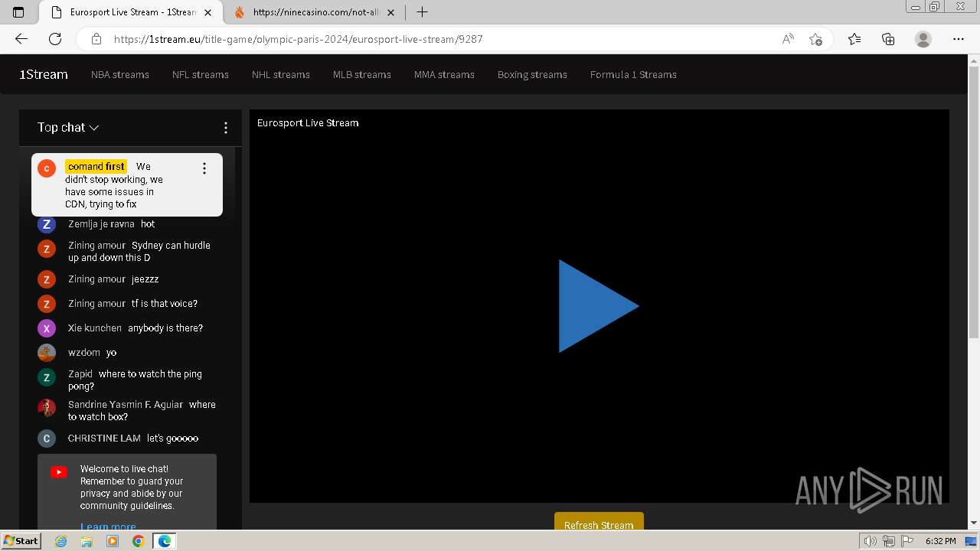
Task: Open the tab actions menu icon
Action: click(18, 12)
